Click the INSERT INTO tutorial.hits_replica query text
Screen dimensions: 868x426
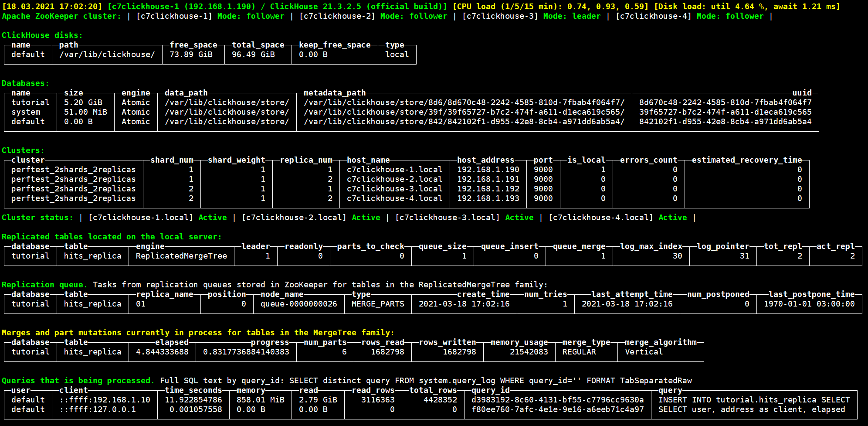coord(754,400)
